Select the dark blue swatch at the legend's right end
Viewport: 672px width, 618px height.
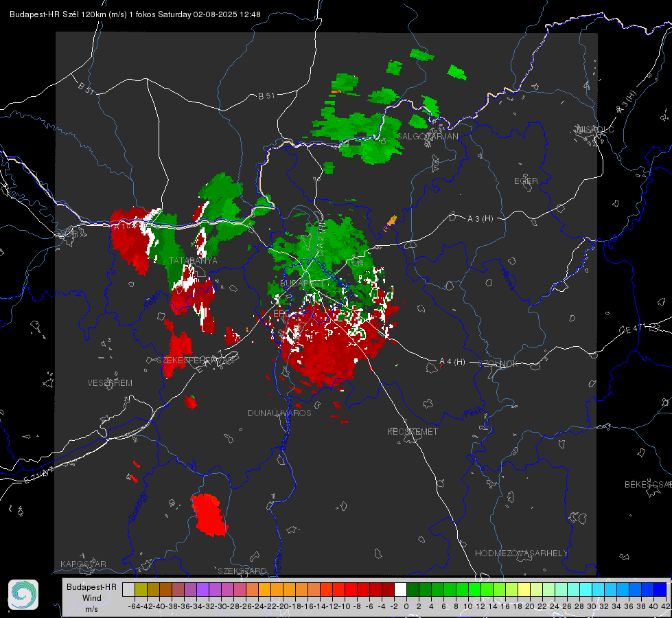point(660,590)
